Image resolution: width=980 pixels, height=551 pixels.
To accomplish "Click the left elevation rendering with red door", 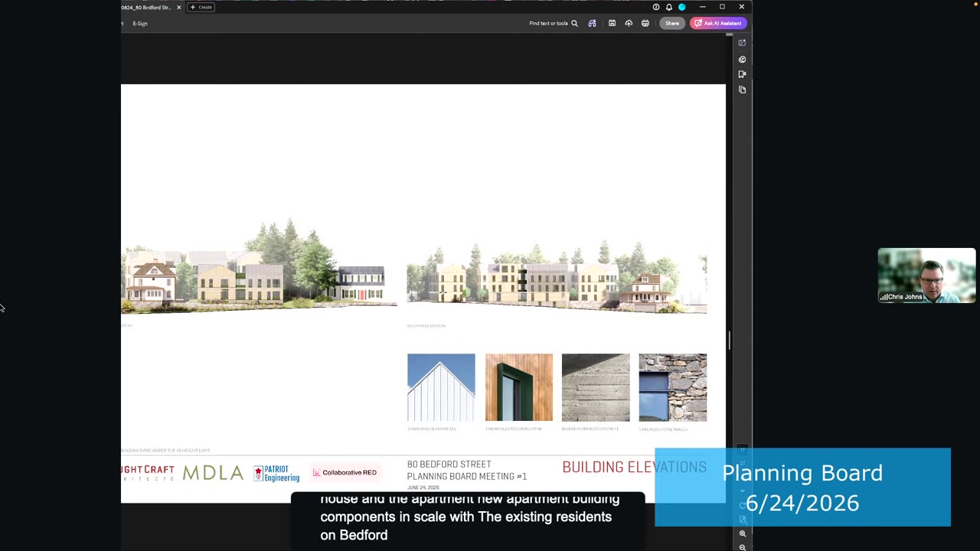I will click(x=259, y=266).
